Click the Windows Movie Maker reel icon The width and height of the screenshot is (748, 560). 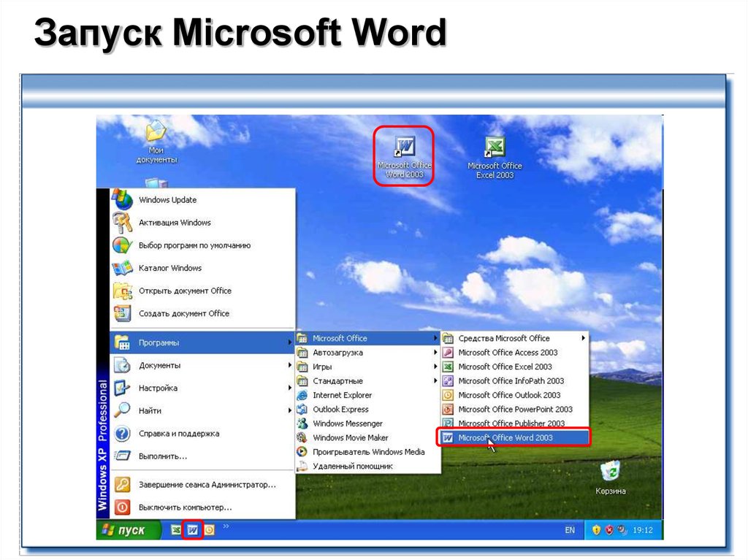coord(302,437)
